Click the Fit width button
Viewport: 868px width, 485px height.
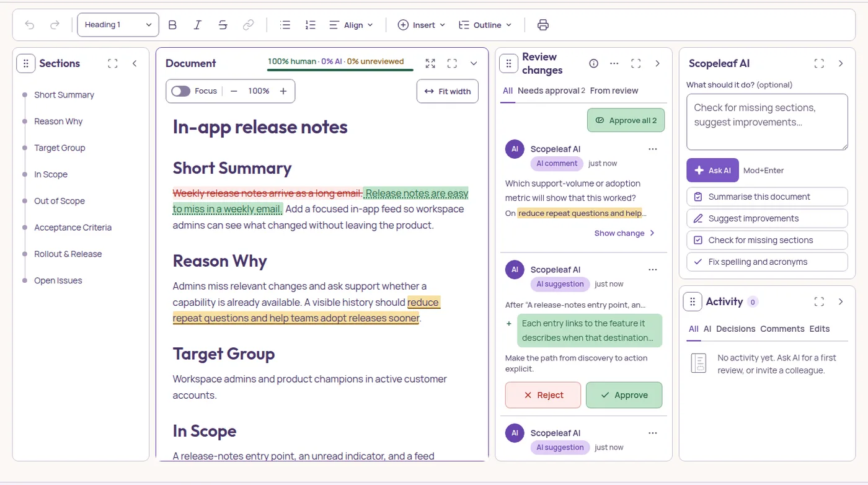[x=448, y=91]
